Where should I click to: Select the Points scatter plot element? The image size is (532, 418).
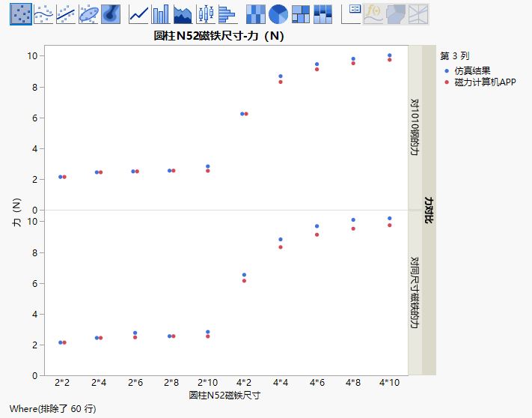(x=21, y=13)
